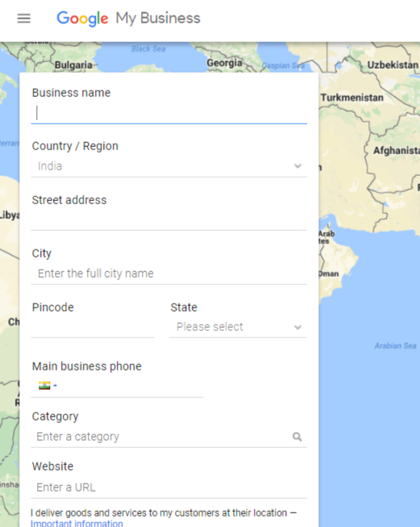The image size is (420, 527).
Task: Click the category search magnifier icon
Action: point(297,437)
